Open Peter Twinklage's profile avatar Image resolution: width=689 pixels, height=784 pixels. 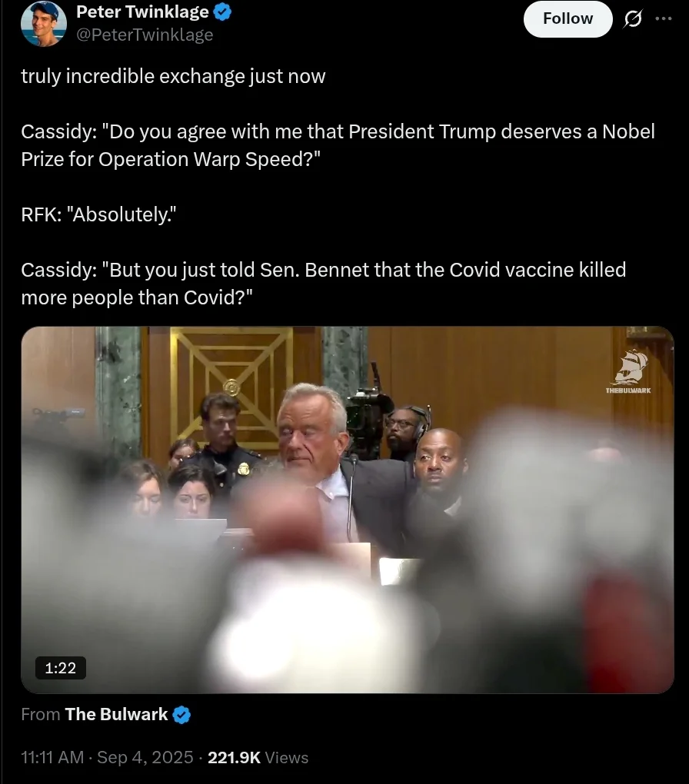[x=44, y=23]
